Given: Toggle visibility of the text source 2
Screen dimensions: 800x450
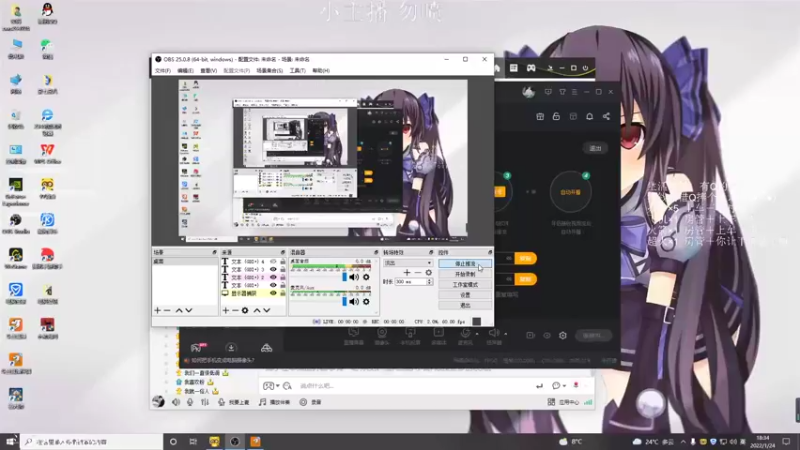Looking at the screenshot, I should coord(273,278).
